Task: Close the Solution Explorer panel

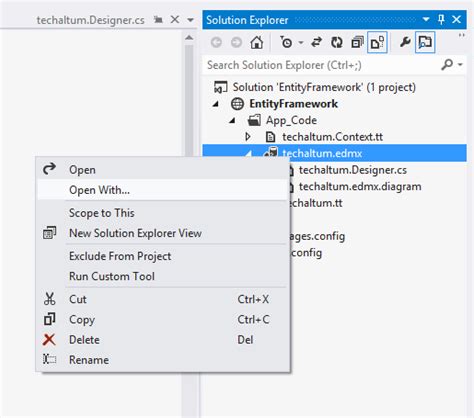Action: click(x=457, y=20)
